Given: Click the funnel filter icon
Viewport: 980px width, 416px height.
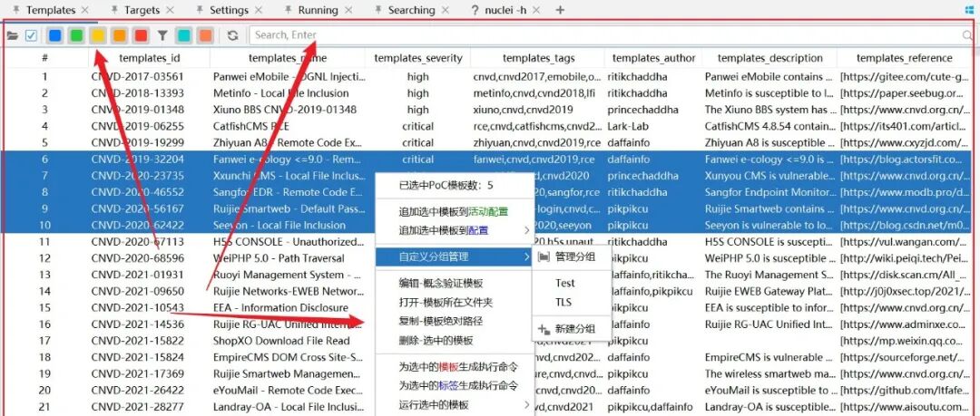Looking at the screenshot, I should [x=162, y=35].
